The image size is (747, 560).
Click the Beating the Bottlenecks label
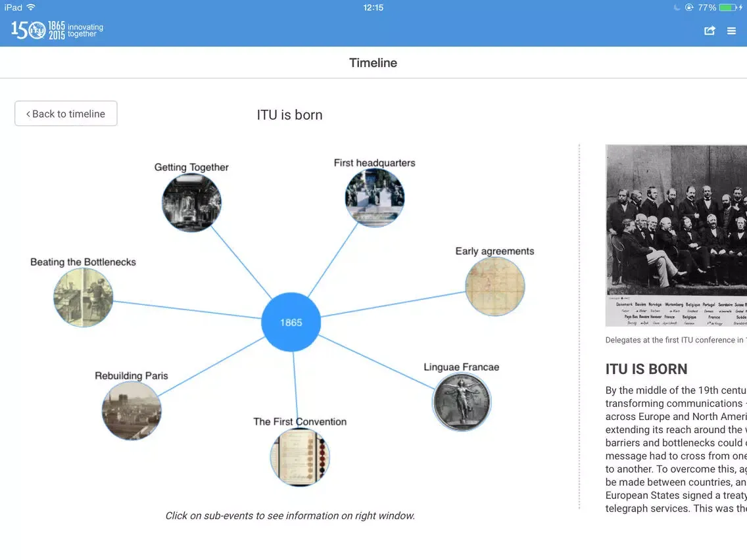84,262
